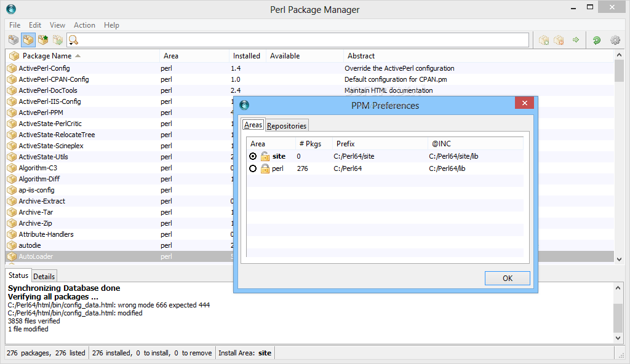
Task: Click the lock icon beside perl area
Action: pyautogui.click(x=265, y=168)
